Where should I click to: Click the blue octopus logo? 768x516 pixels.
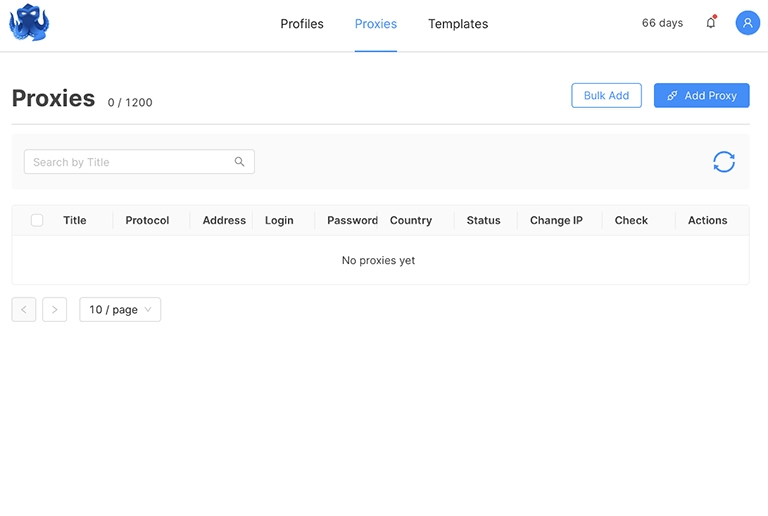(x=29, y=23)
